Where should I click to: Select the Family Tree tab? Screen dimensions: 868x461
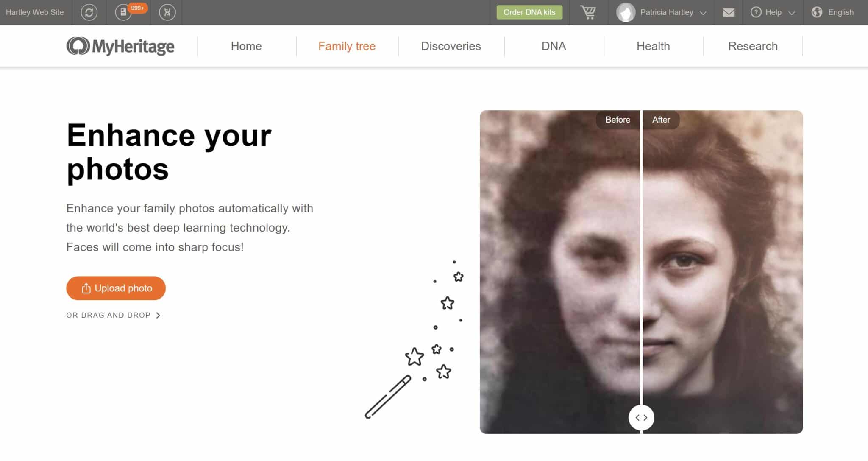(347, 46)
